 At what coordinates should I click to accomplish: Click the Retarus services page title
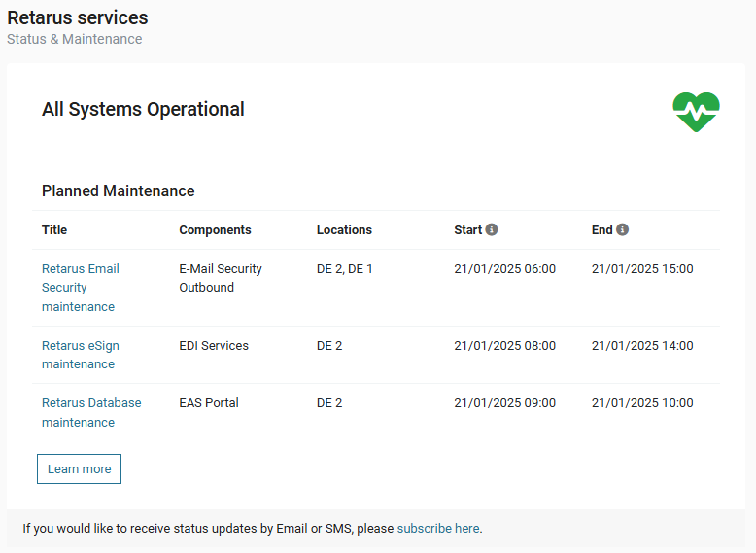click(x=78, y=17)
